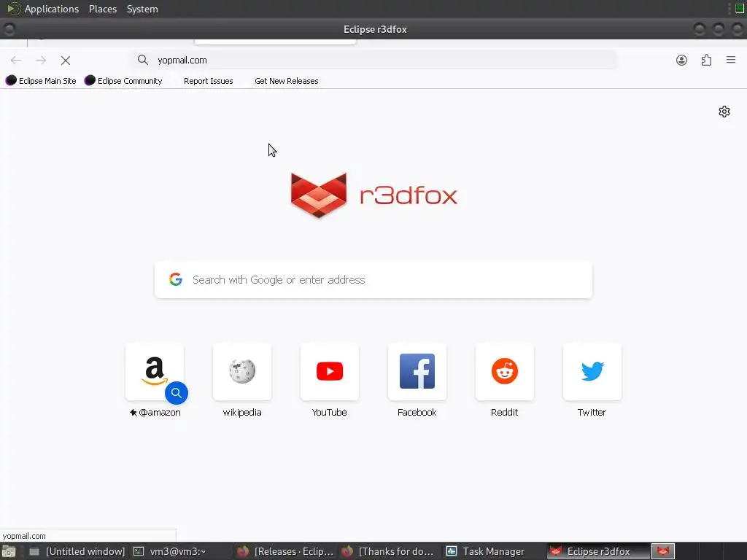This screenshot has height=560, width=747.
Task: Open the Wikipedia shortcut tile
Action: [x=242, y=371]
